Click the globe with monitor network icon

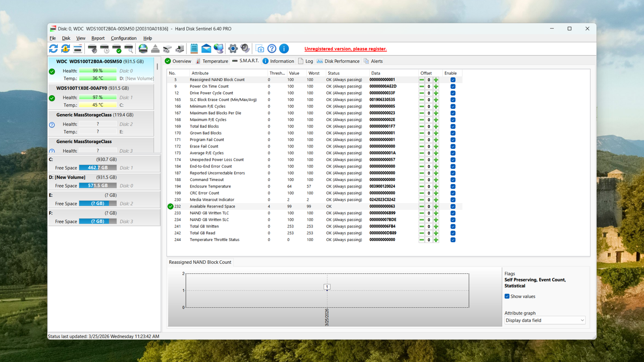[219, 49]
